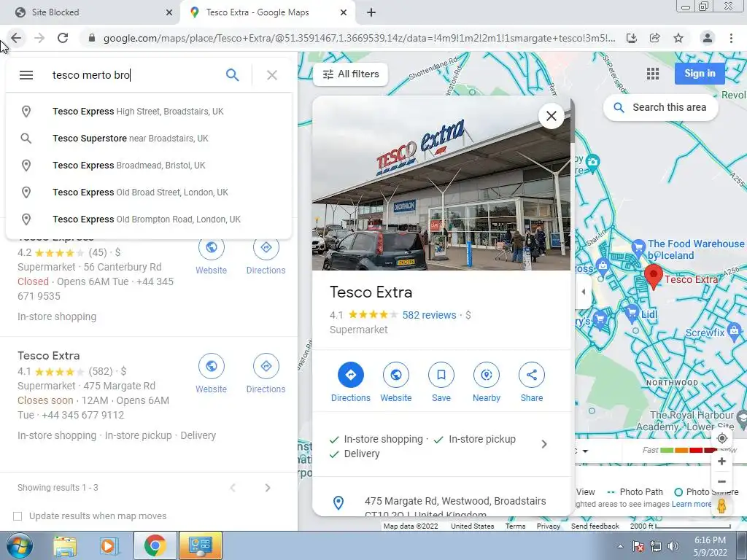This screenshot has height=560, width=747.
Task: Open Terms link at map bottom
Action: click(516, 526)
